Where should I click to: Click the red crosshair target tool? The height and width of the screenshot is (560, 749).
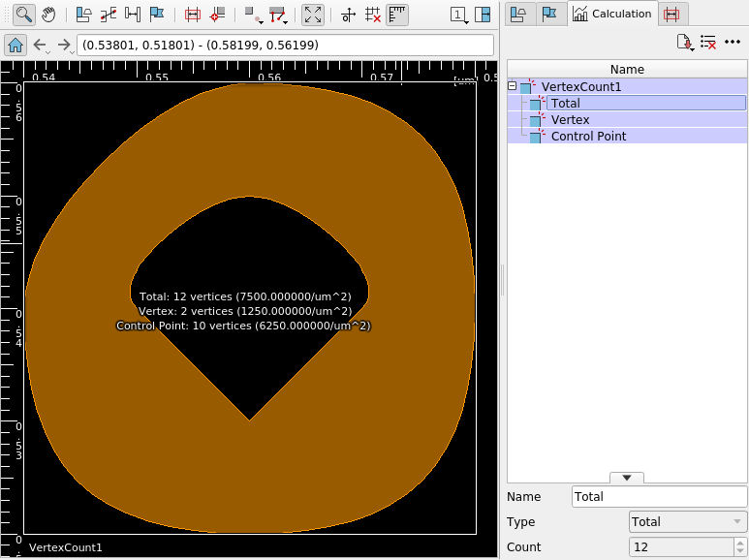pos(217,15)
